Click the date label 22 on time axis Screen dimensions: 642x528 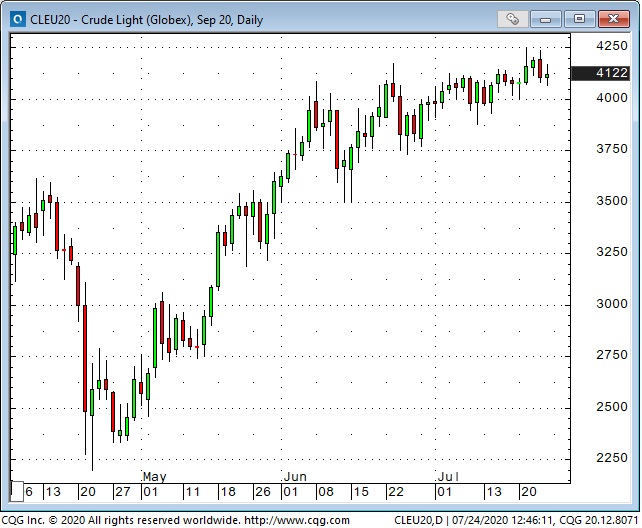coord(396,492)
